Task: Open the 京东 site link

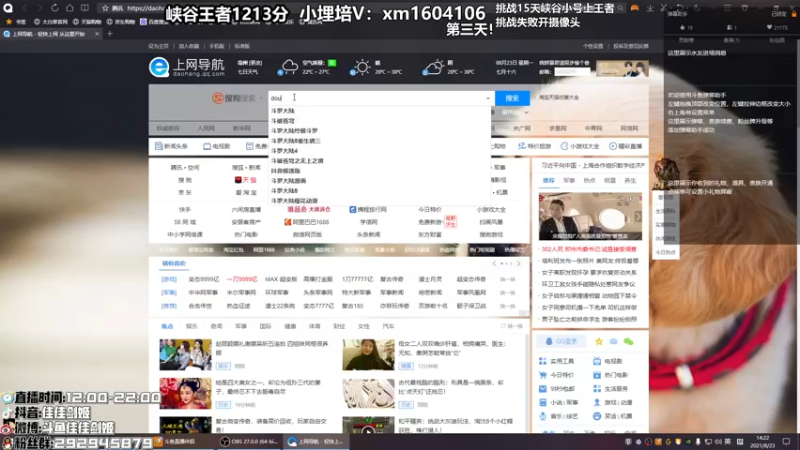Action: [x=185, y=193]
